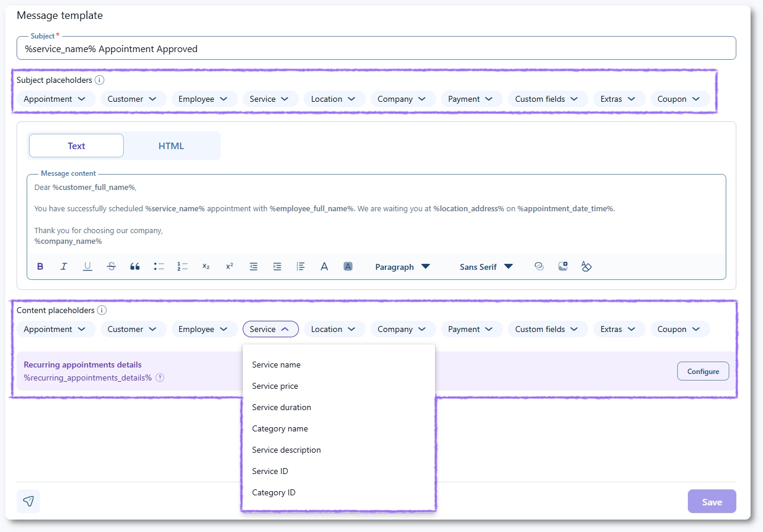Insert a blockquote
Screen dimensions: 763x532
coord(135,267)
